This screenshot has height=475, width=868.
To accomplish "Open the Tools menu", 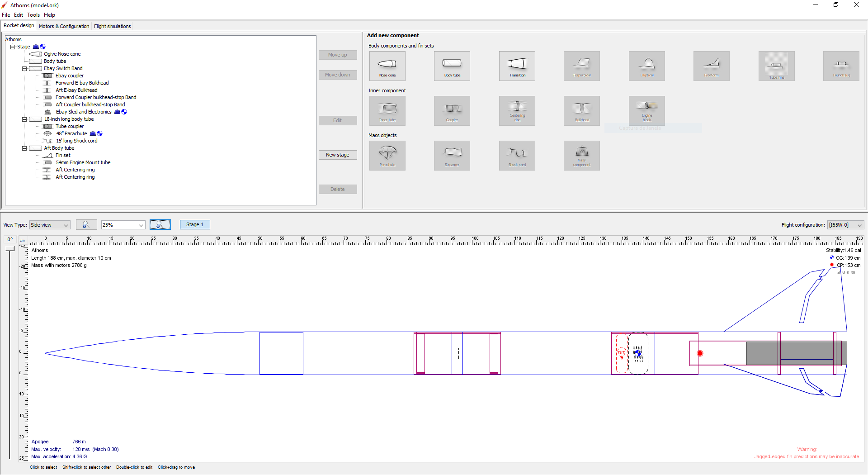I will coord(33,15).
